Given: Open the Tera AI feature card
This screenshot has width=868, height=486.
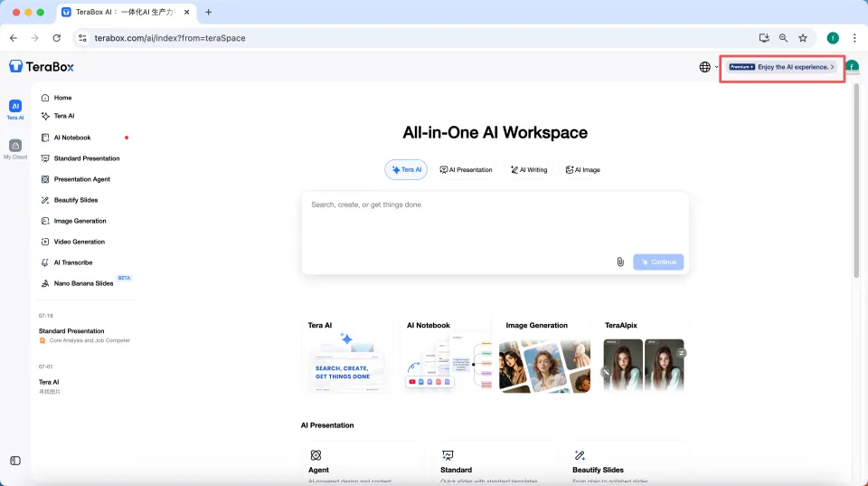Looking at the screenshot, I should click(x=347, y=356).
